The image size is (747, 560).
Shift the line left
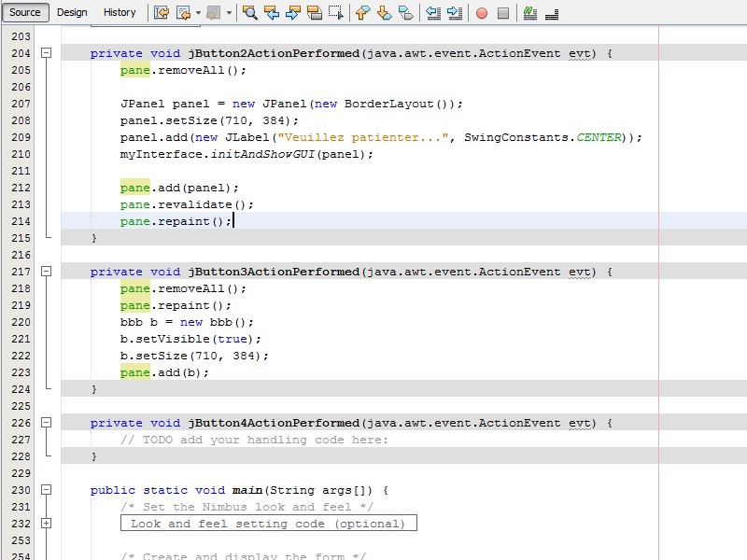433,12
